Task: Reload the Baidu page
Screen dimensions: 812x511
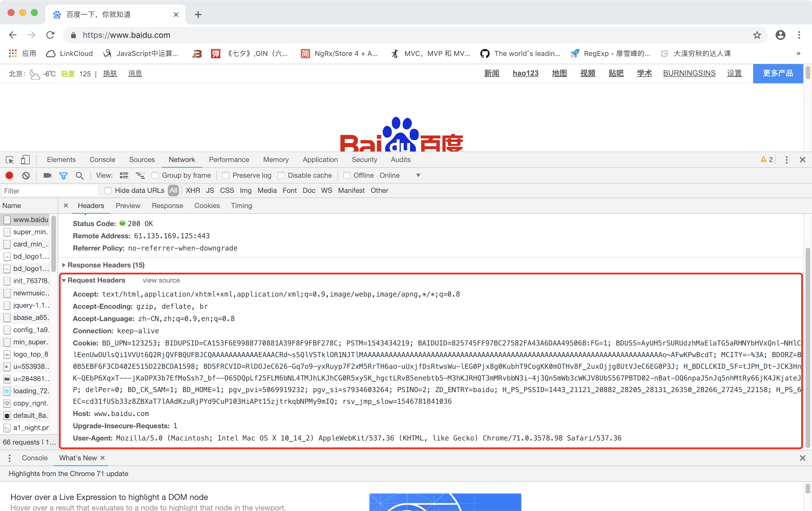Action: point(50,35)
